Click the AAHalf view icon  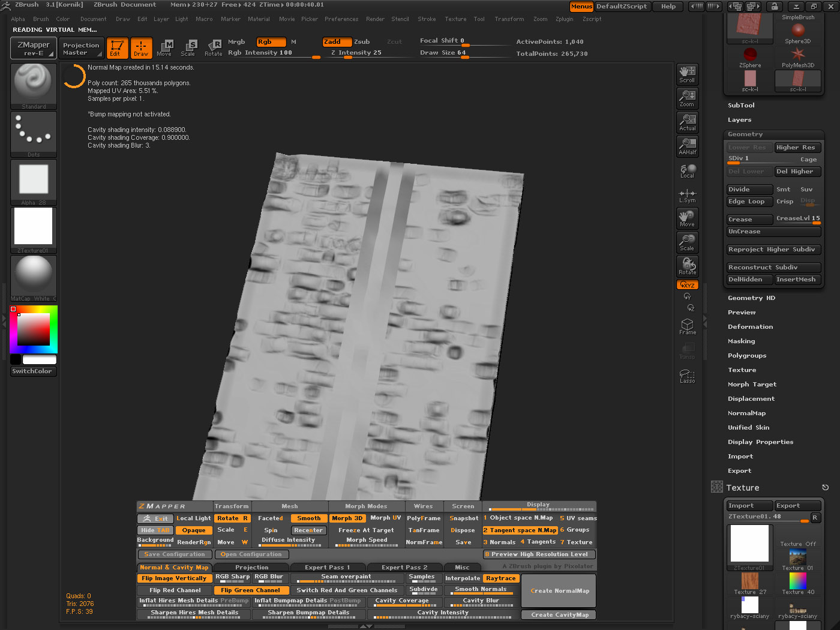pyautogui.click(x=687, y=146)
